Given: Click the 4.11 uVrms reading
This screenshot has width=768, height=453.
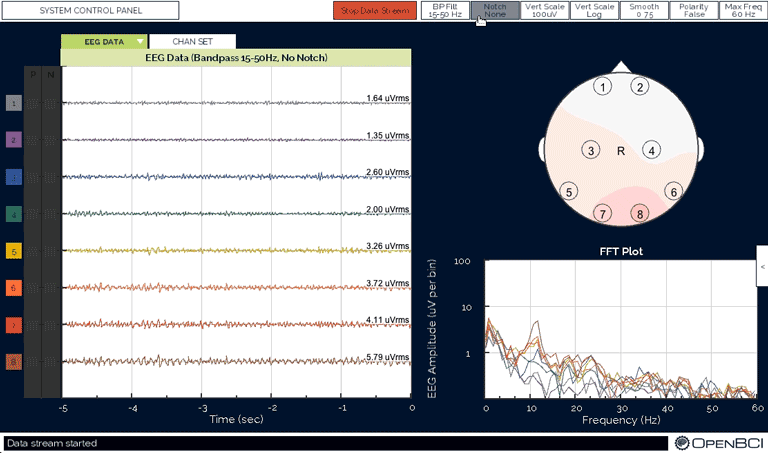Looking at the screenshot, I should (x=387, y=320).
